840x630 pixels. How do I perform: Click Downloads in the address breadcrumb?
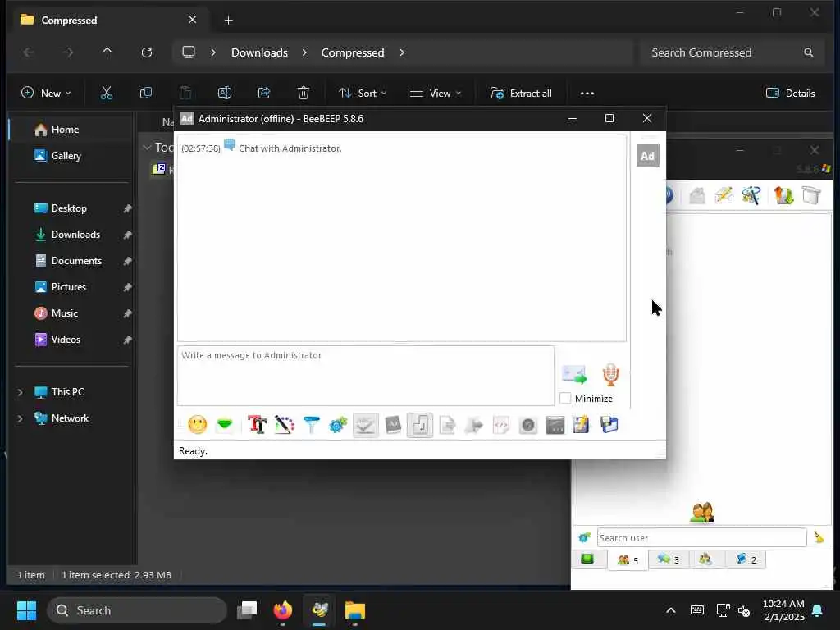click(259, 52)
